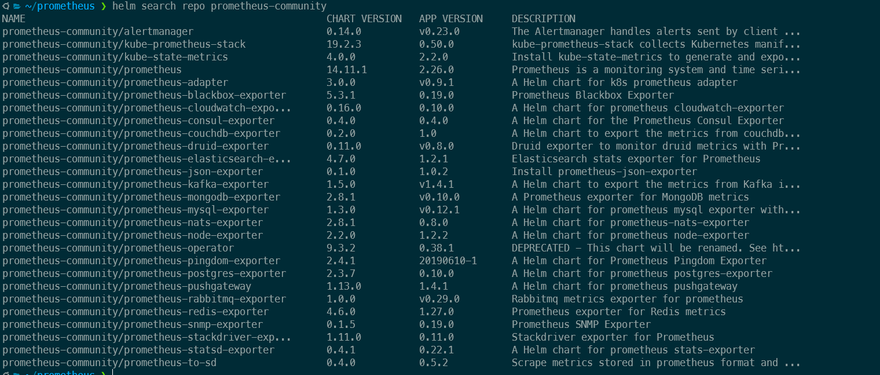Click the helm search repo command text
Viewport: 880px width, 375px height.
[219, 6]
